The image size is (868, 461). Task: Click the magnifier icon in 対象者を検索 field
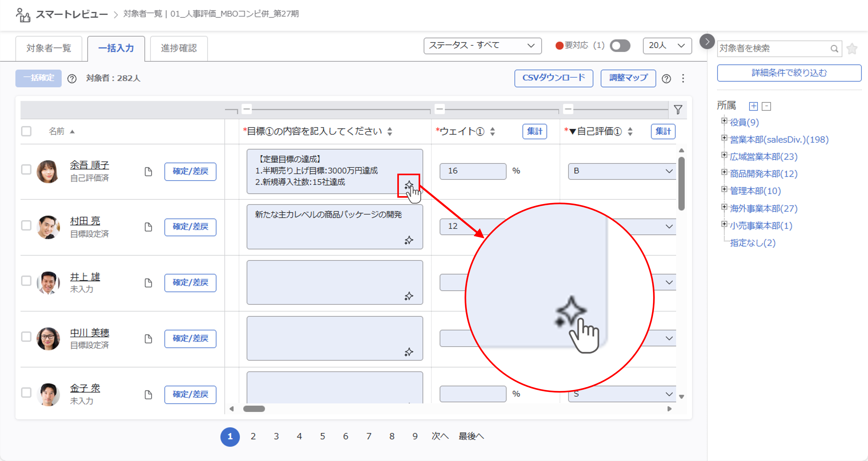(x=835, y=48)
